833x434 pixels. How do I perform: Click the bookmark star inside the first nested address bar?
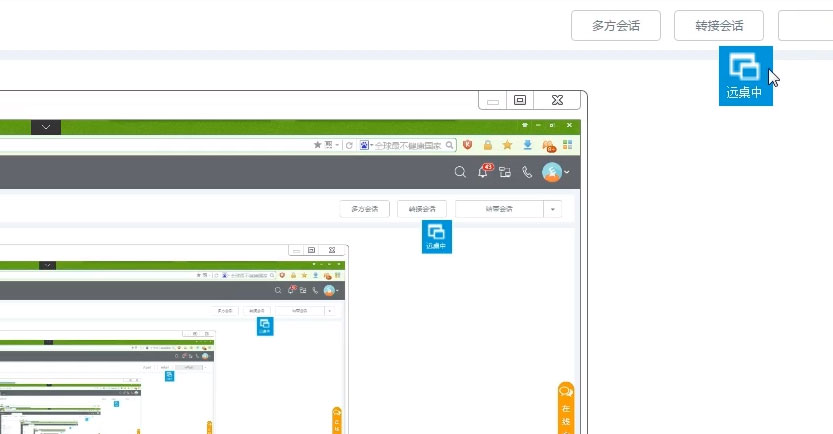(x=317, y=144)
